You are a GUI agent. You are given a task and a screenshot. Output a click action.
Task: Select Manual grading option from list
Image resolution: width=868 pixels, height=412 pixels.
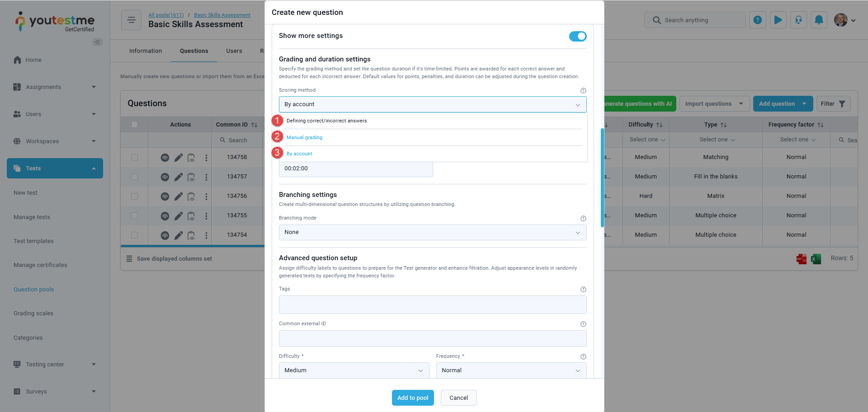tap(304, 137)
